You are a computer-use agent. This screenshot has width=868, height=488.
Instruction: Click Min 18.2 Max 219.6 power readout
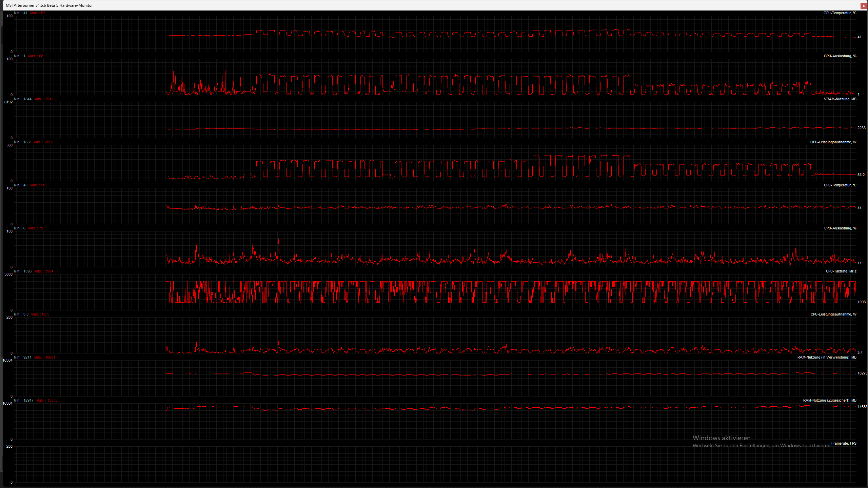(x=34, y=142)
